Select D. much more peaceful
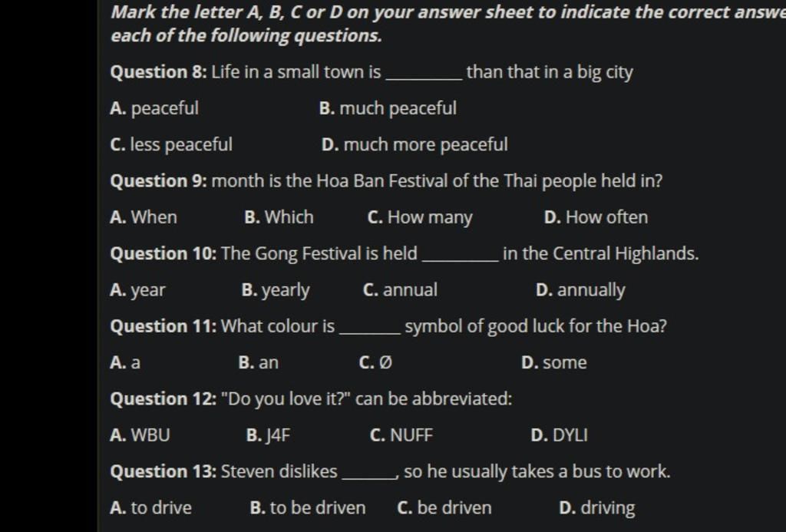 coord(414,145)
